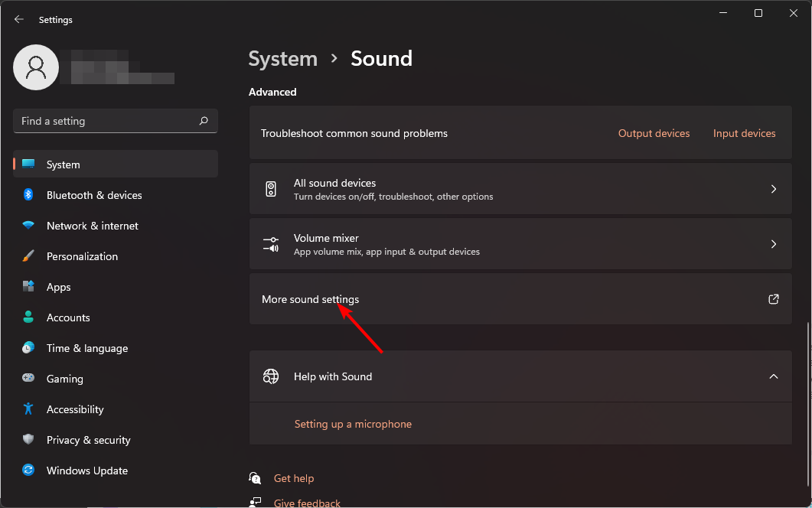The height and width of the screenshot is (508, 812).
Task: Open Volume mixer using its right chevron
Action: coord(773,243)
